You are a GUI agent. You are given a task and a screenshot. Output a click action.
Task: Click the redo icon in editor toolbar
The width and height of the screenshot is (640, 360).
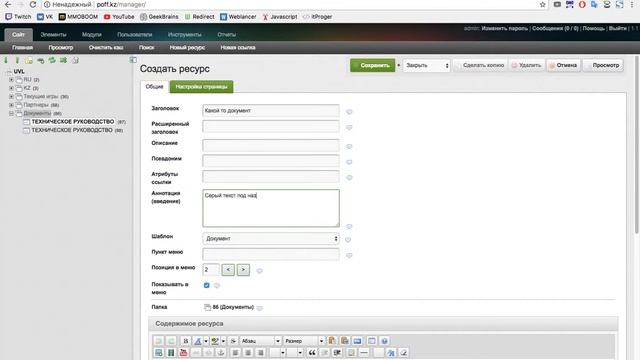click(x=171, y=341)
